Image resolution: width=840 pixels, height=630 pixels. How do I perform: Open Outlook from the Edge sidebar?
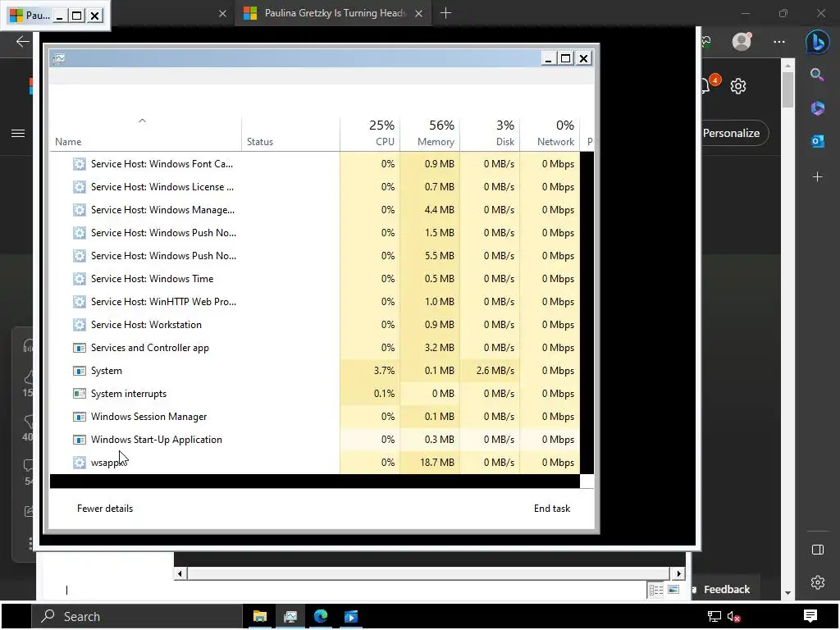[818, 141]
